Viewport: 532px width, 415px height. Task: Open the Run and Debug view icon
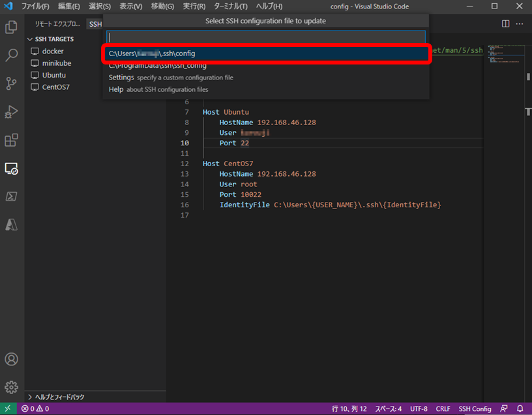[x=11, y=111]
